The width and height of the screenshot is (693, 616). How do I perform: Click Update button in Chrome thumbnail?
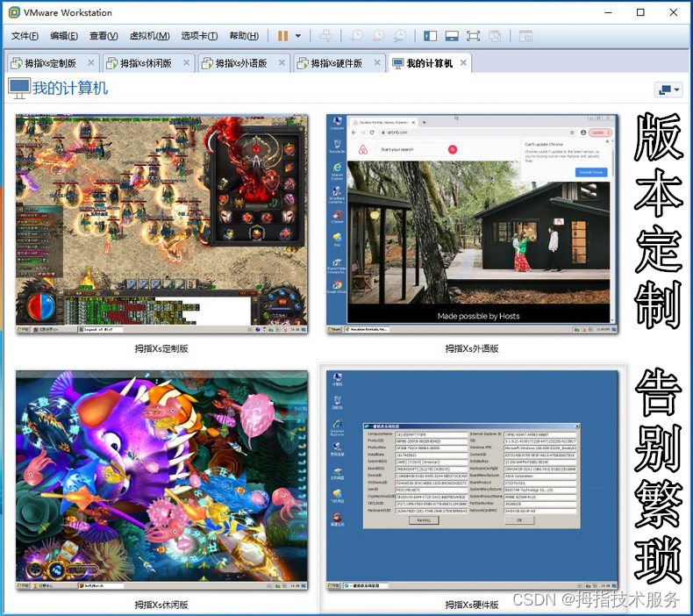[599, 133]
